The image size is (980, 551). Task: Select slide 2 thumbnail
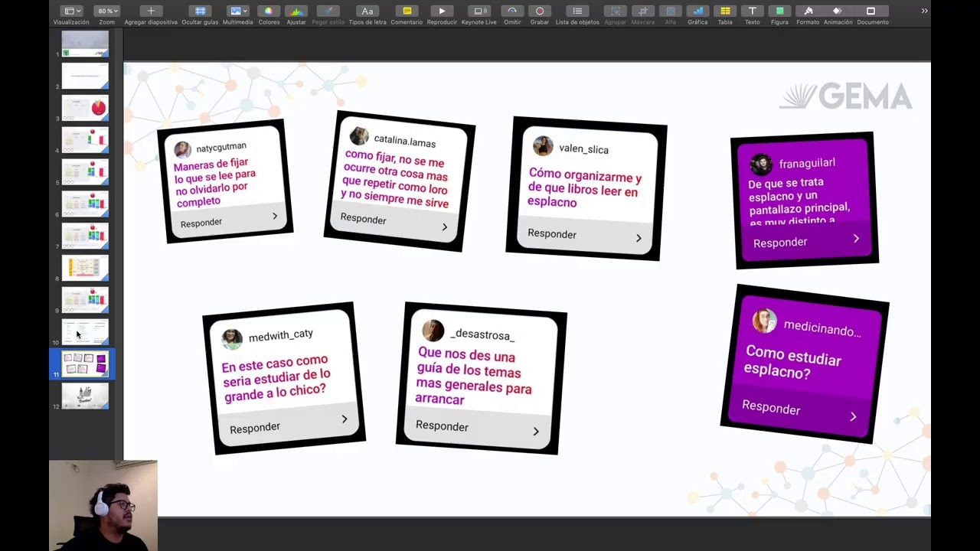pyautogui.click(x=85, y=76)
